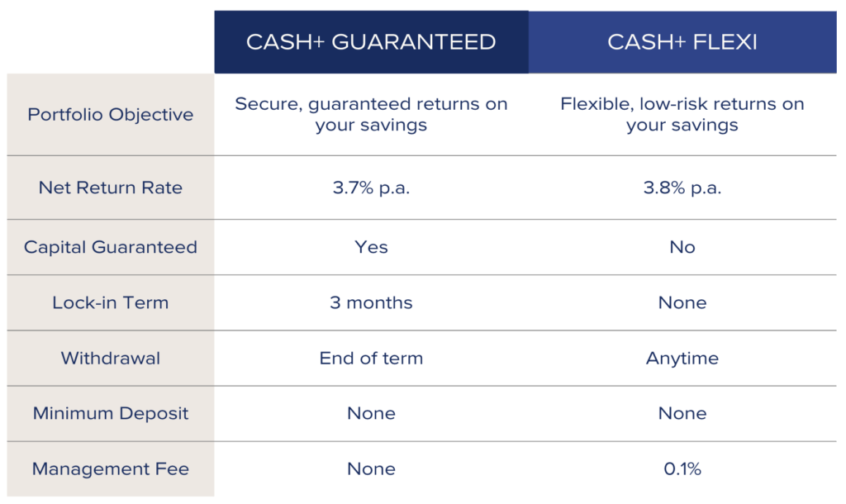The image size is (846, 504).
Task: Select None under Guaranteed's Management Fee
Action: click(371, 468)
